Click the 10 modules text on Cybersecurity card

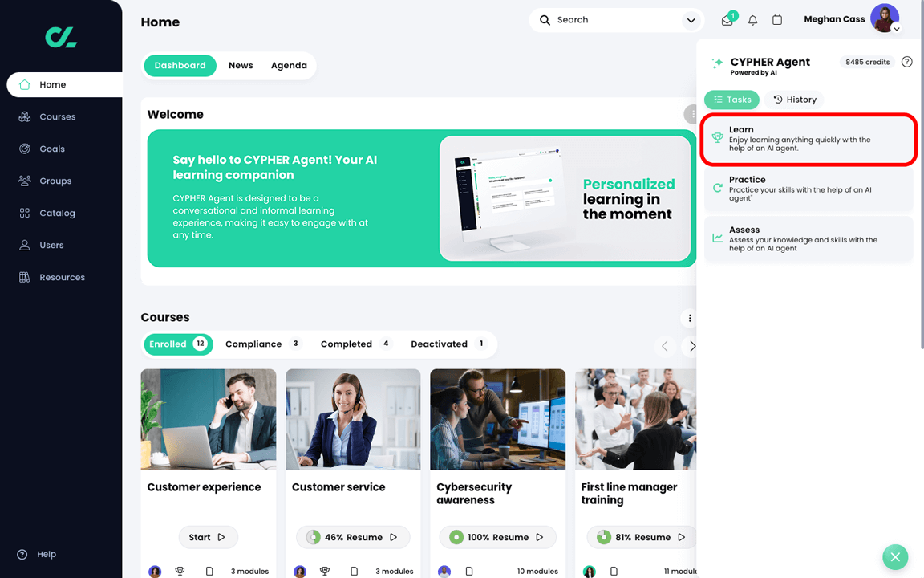pos(537,572)
